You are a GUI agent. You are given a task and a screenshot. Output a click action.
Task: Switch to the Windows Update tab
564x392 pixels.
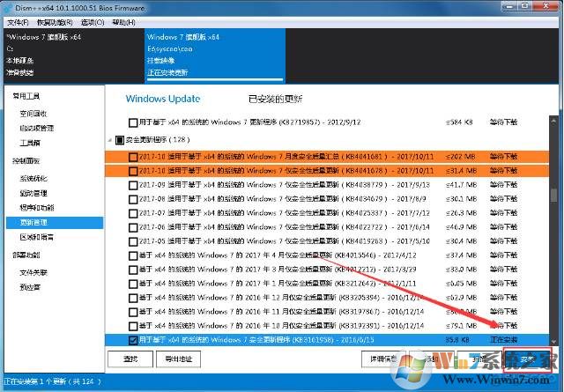(x=163, y=99)
